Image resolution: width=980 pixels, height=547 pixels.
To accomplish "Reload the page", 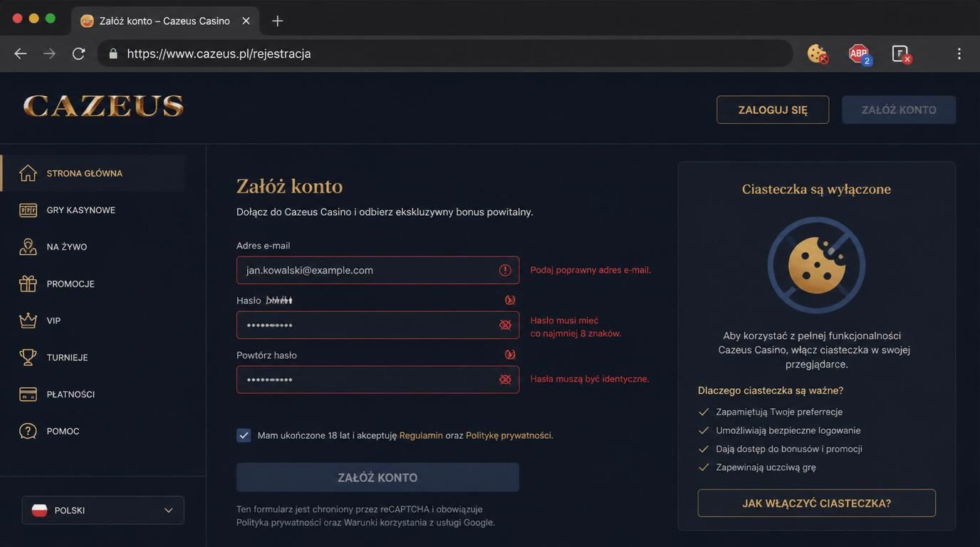I will pos(78,53).
